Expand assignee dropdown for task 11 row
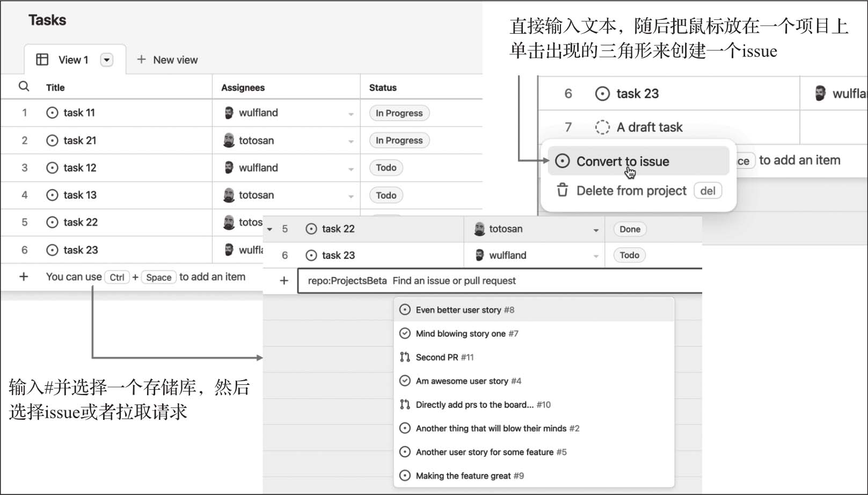 pyautogui.click(x=351, y=114)
